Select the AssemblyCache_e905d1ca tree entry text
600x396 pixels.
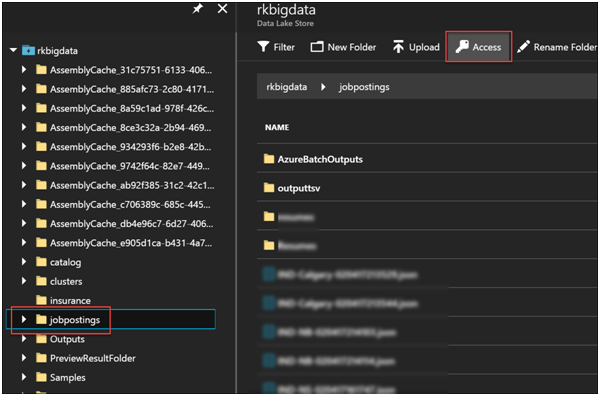(131, 243)
